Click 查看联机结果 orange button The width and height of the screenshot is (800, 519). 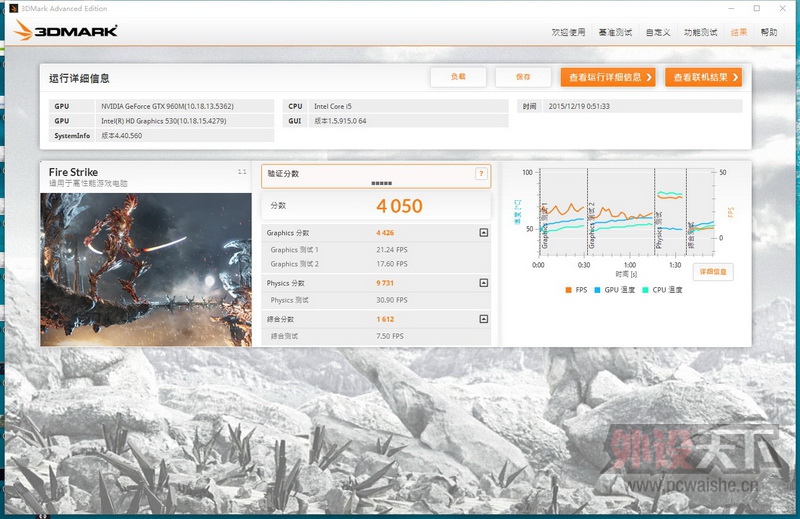pos(703,77)
